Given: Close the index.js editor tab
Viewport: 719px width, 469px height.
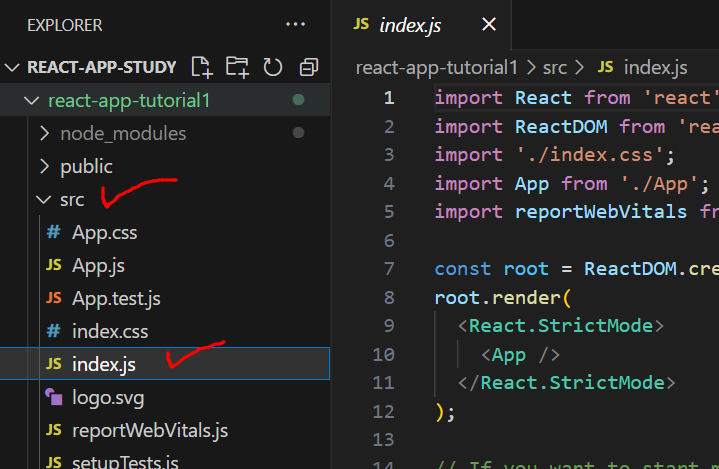Looking at the screenshot, I should pos(489,24).
